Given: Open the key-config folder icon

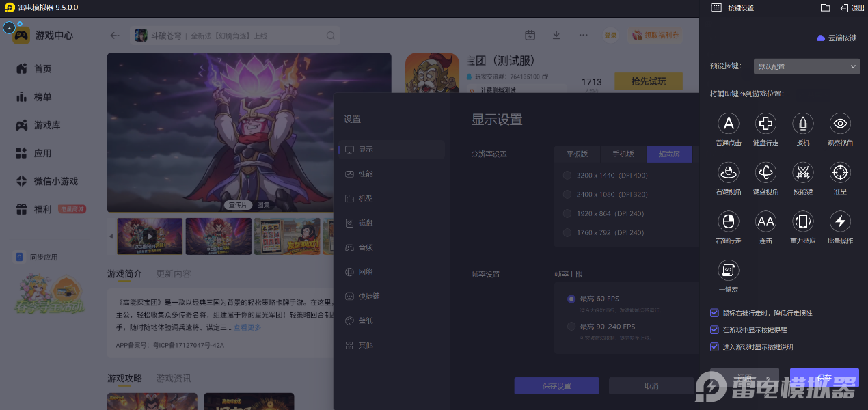Looking at the screenshot, I should tap(825, 8).
